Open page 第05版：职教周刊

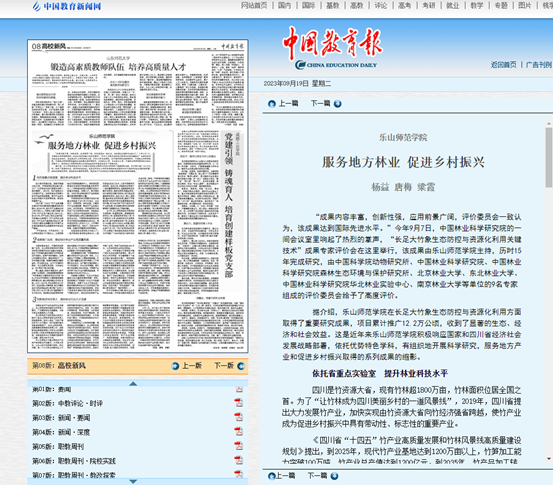pos(58,447)
